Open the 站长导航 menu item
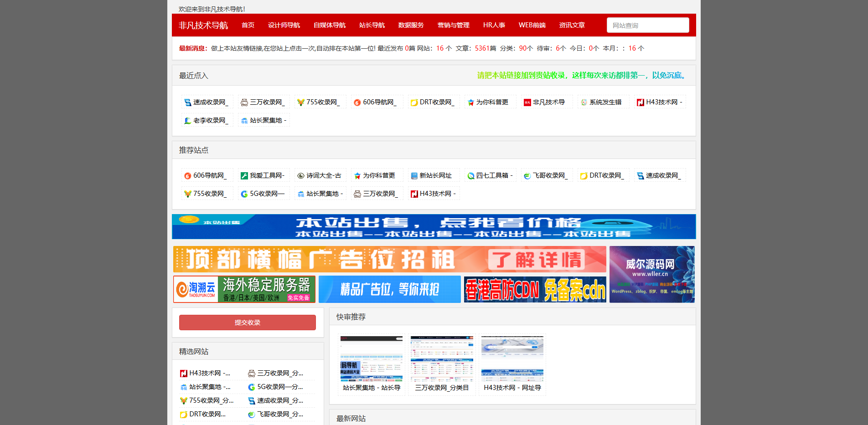The image size is (868, 425). (x=372, y=26)
